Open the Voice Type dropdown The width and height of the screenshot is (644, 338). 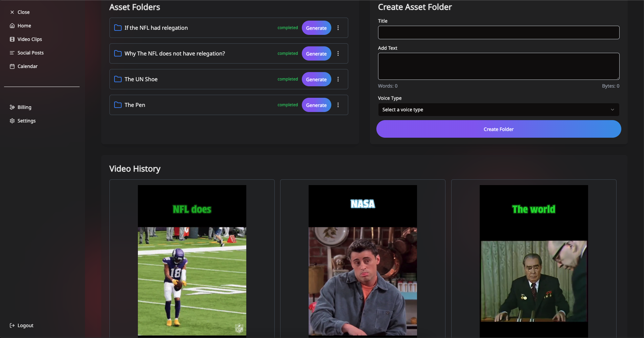point(499,110)
